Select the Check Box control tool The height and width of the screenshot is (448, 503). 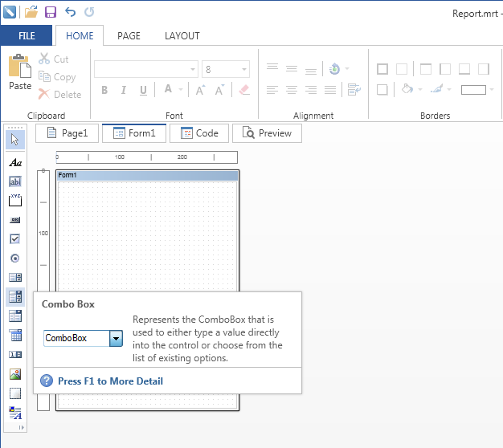click(15, 239)
